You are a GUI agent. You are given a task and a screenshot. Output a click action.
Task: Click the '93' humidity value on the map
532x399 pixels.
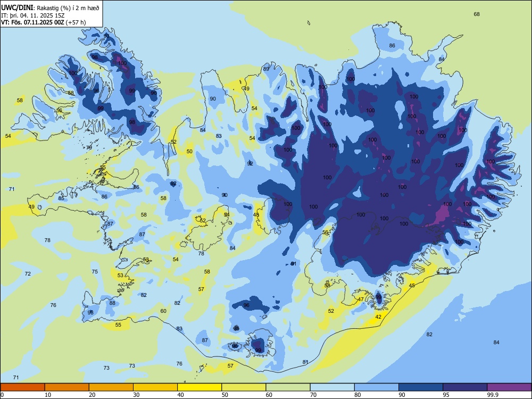pos(106,36)
